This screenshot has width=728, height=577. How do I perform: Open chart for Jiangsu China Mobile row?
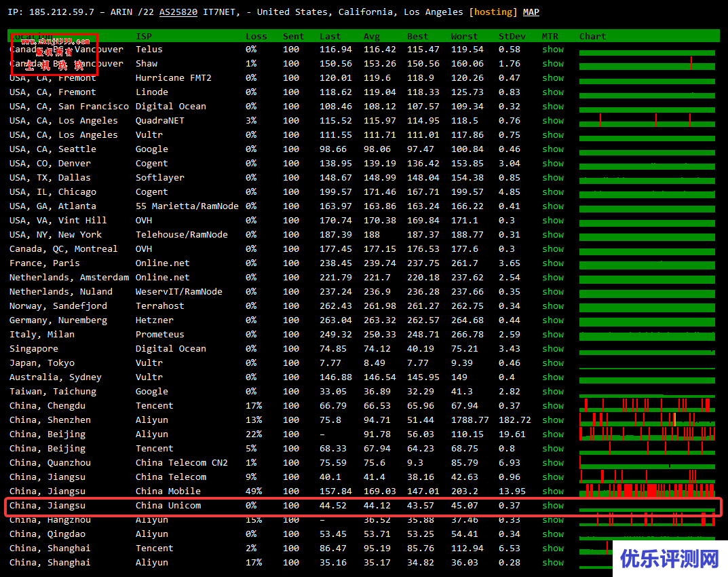point(647,491)
